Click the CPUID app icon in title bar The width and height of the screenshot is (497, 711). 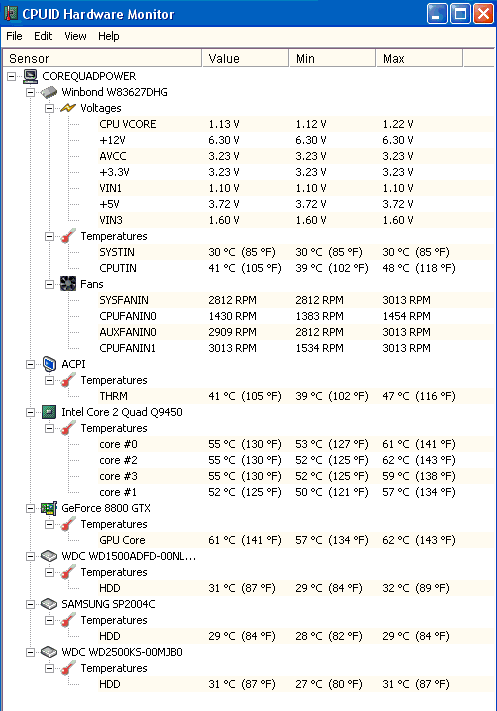click(10, 14)
